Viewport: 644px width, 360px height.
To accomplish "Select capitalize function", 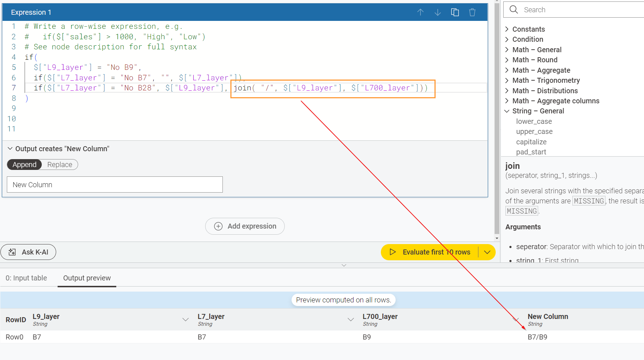I will [531, 142].
